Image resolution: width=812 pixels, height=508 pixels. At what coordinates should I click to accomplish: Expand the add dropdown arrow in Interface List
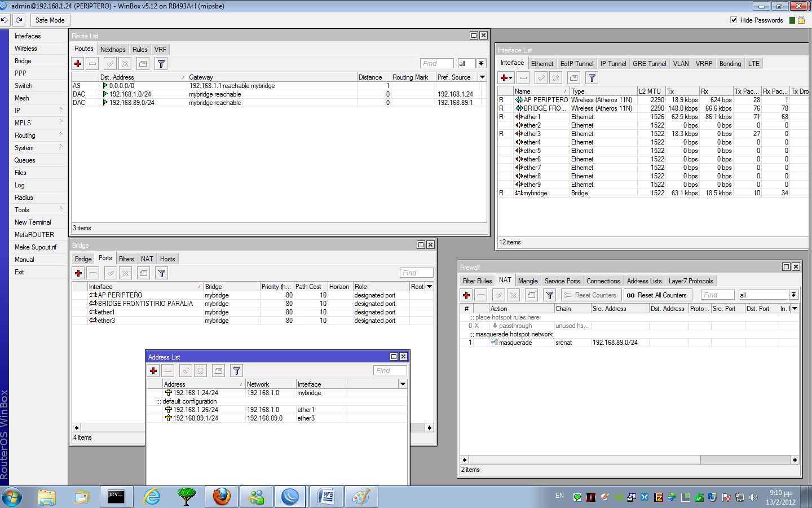(511, 78)
